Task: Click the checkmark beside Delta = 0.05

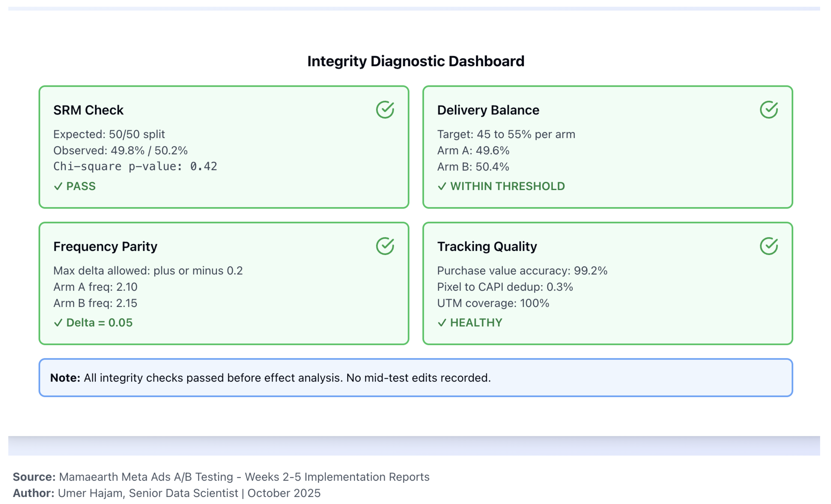Action: (x=58, y=323)
